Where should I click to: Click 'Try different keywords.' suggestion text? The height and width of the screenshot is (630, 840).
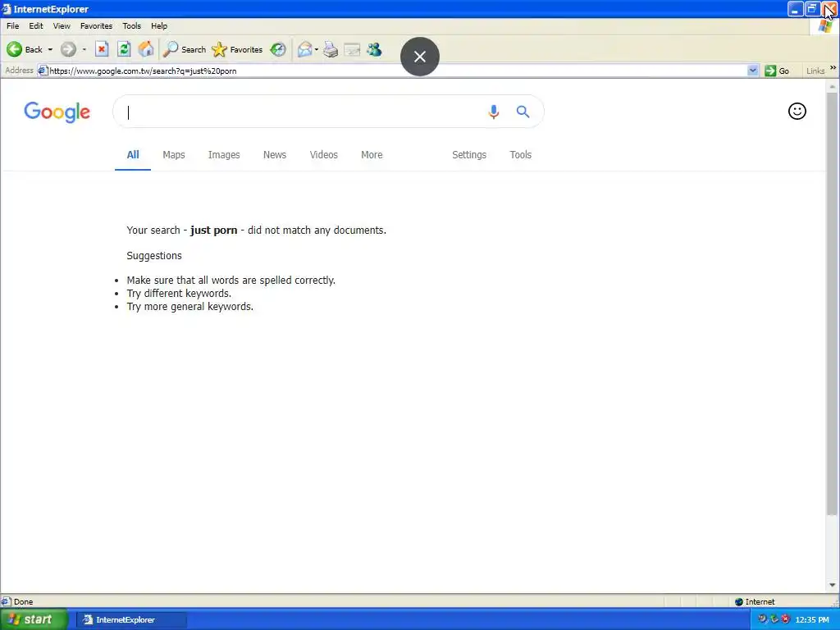tap(179, 294)
